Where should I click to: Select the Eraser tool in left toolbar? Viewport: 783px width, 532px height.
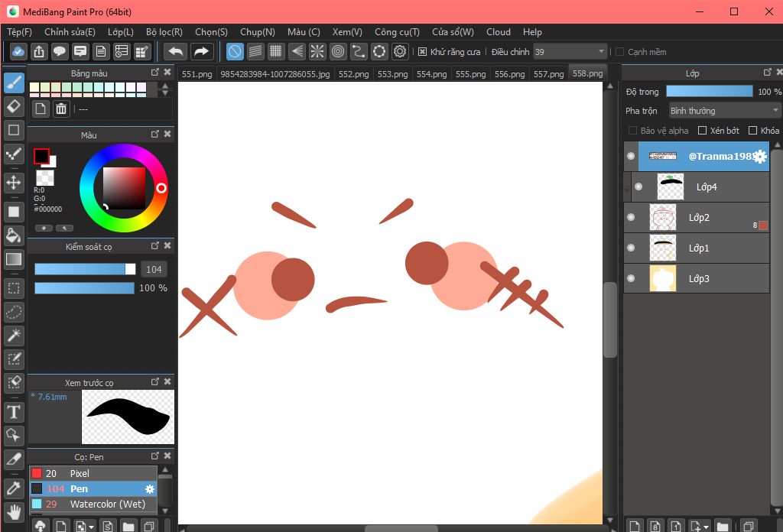pyautogui.click(x=14, y=106)
